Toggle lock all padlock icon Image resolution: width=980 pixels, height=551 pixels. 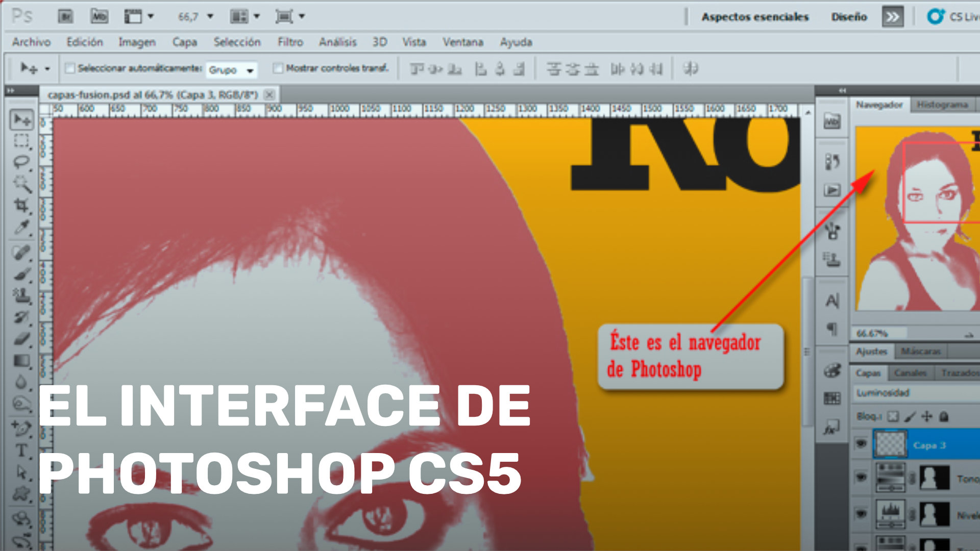[x=944, y=417]
